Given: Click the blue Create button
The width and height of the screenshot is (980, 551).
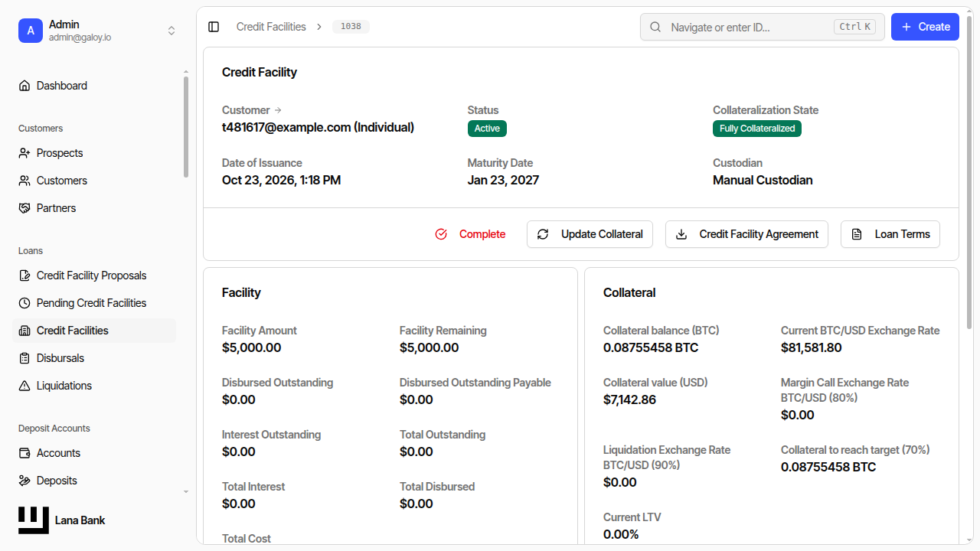Looking at the screenshot, I should 925,27.
